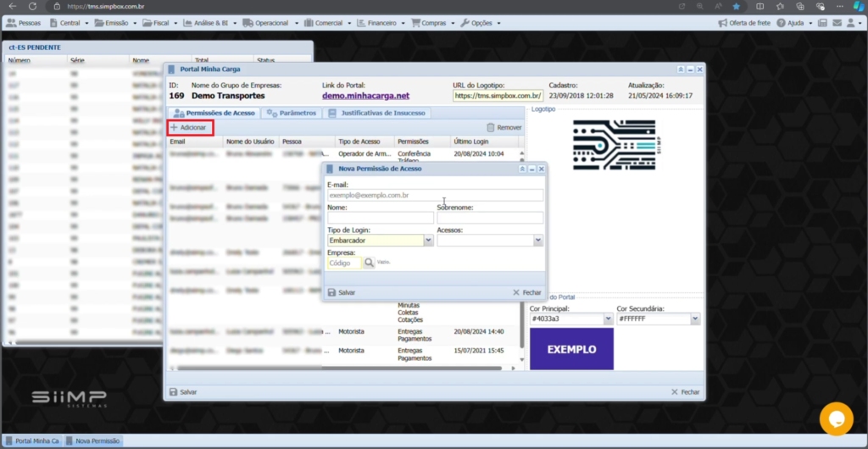Open the demo.minhacarga.net portal link
The width and height of the screenshot is (868, 449).
click(x=365, y=96)
